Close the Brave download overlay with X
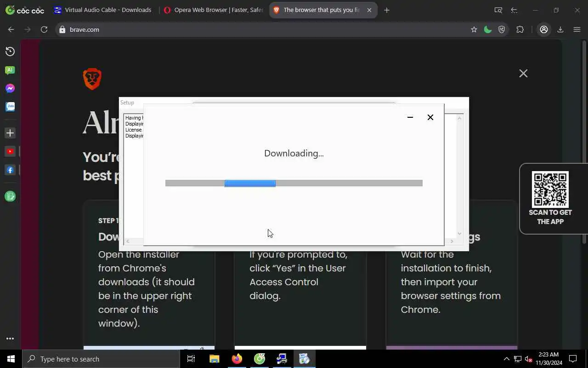The height and width of the screenshot is (368, 588). [x=523, y=74]
